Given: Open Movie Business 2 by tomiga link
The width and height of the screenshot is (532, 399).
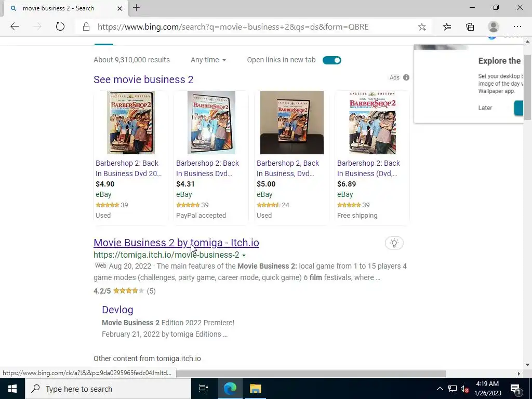Looking at the screenshot, I should [x=177, y=243].
